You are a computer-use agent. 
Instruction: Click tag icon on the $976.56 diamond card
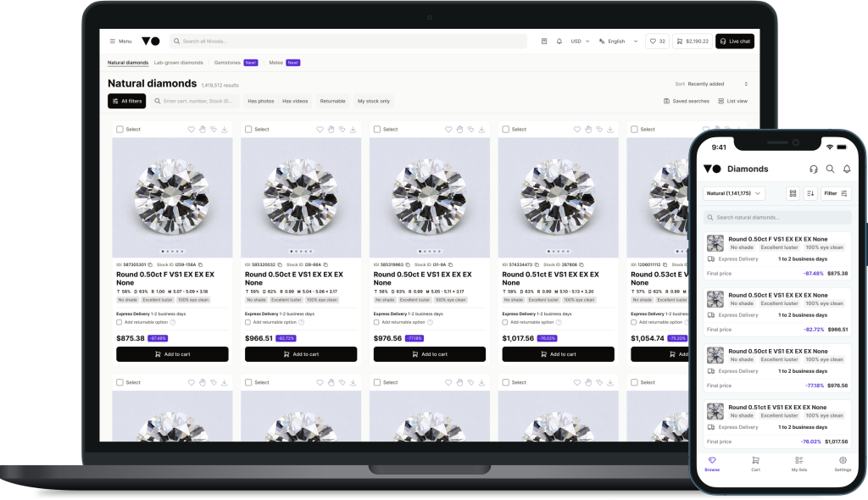pos(470,129)
